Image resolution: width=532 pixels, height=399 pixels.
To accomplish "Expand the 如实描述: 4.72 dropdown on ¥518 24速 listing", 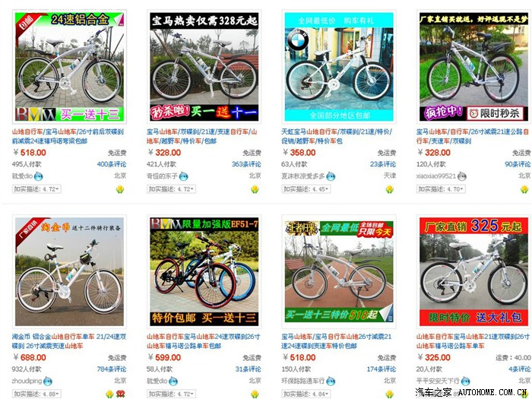I will (36, 189).
